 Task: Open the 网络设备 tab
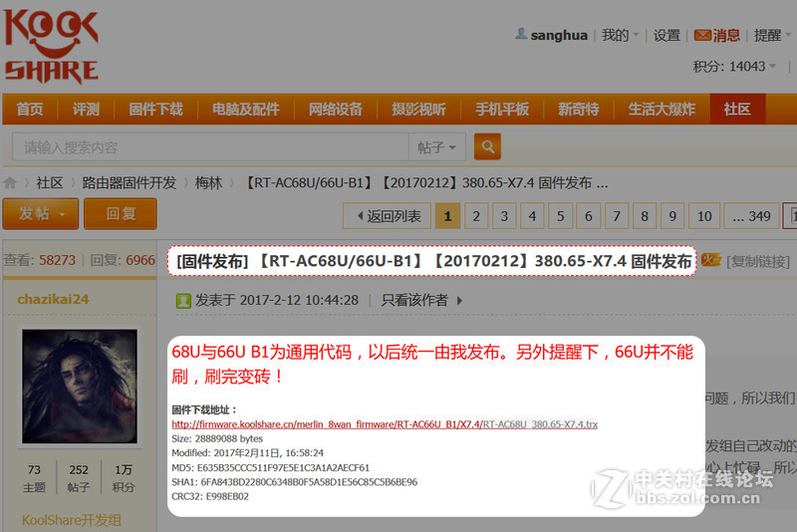pos(336,109)
